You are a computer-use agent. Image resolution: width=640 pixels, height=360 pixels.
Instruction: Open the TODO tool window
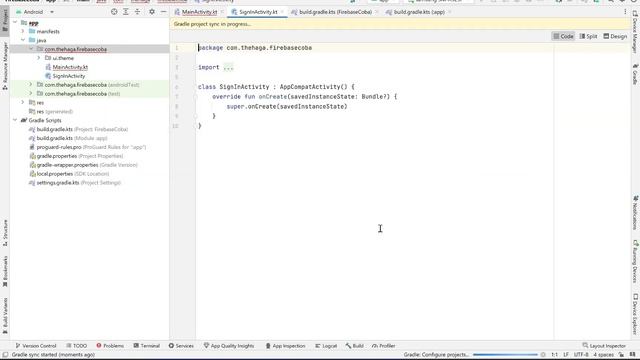(x=76, y=346)
